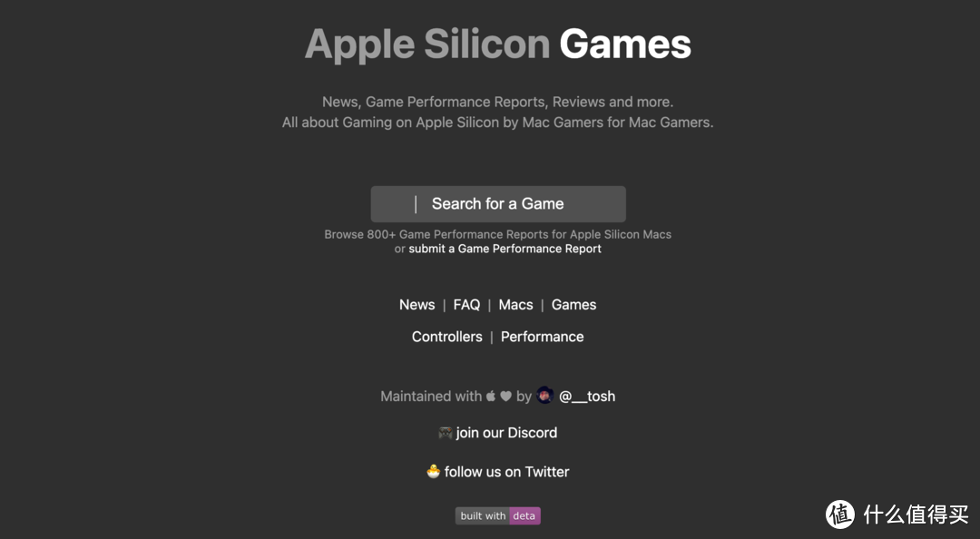The height and width of the screenshot is (539, 980).
Task: Click the cursor bar inside the search field
Action: click(x=416, y=203)
